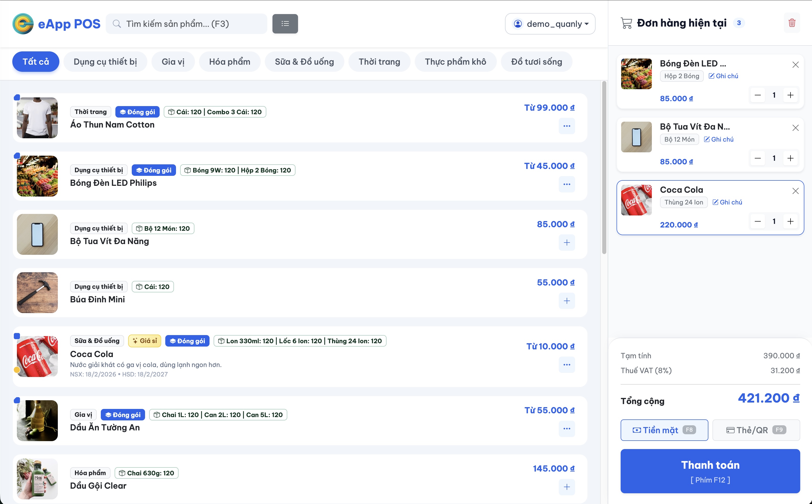The image size is (812, 504).
Task: Switch to Dụng cụ thiết bị category
Action: coord(105,62)
